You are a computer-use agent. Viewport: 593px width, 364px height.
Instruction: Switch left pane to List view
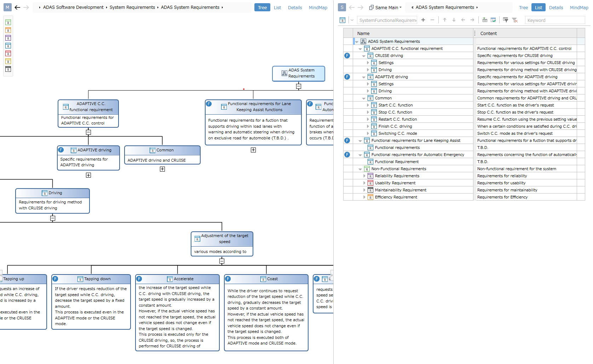[x=277, y=7]
